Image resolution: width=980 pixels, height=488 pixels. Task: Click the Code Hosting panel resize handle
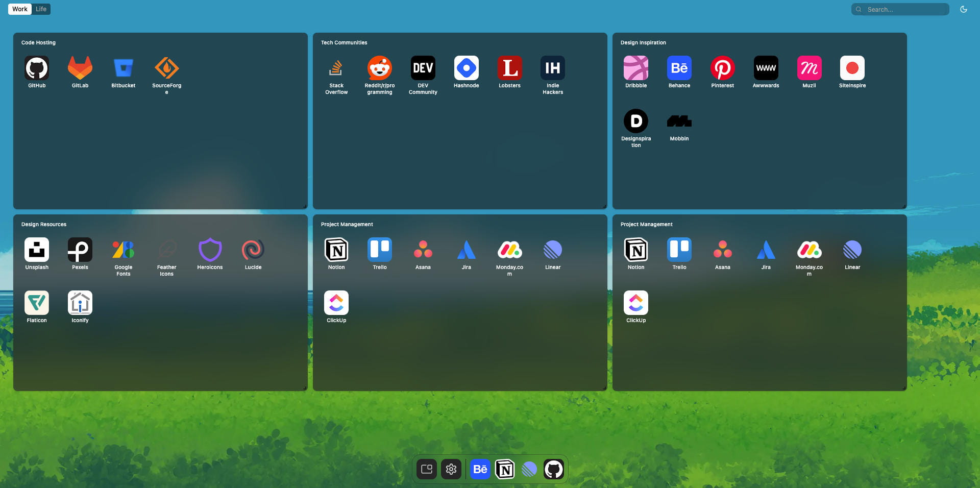tap(305, 207)
